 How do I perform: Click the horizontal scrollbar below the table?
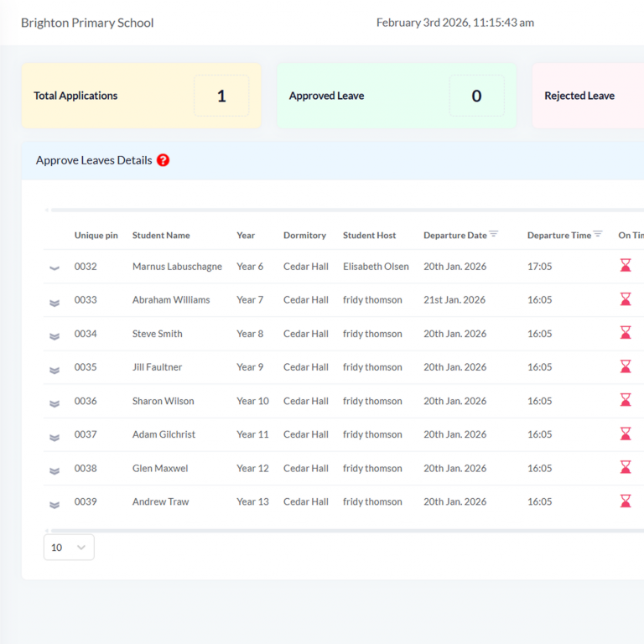pos(335,530)
